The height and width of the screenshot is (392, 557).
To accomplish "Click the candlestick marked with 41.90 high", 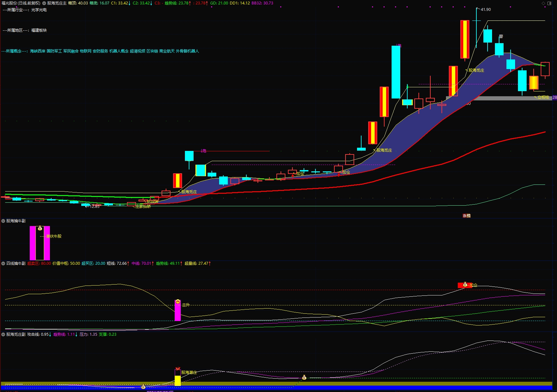I will pyautogui.click(x=476, y=27).
